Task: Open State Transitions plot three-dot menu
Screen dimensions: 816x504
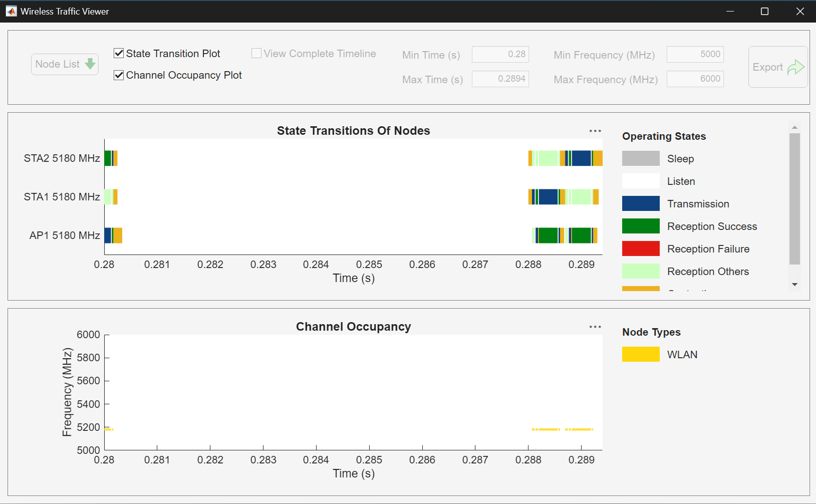Action: click(595, 131)
